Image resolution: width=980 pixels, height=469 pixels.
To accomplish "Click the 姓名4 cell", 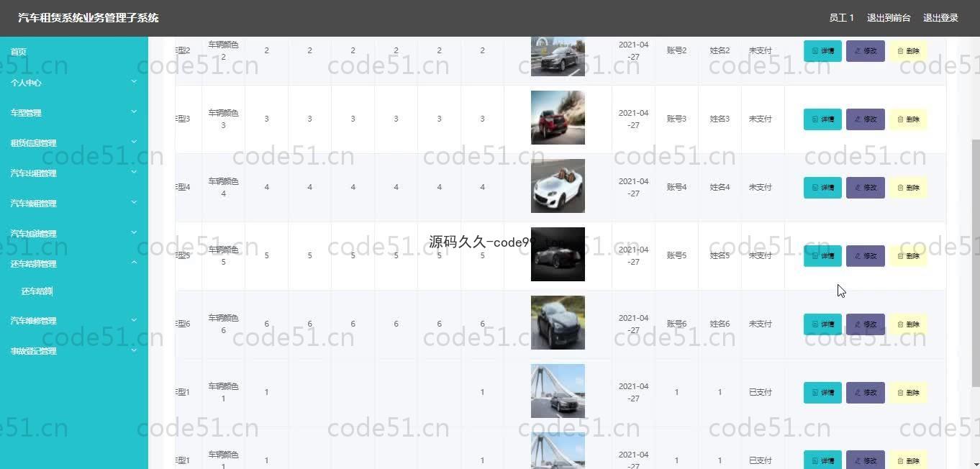I will pyautogui.click(x=720, y=187).
